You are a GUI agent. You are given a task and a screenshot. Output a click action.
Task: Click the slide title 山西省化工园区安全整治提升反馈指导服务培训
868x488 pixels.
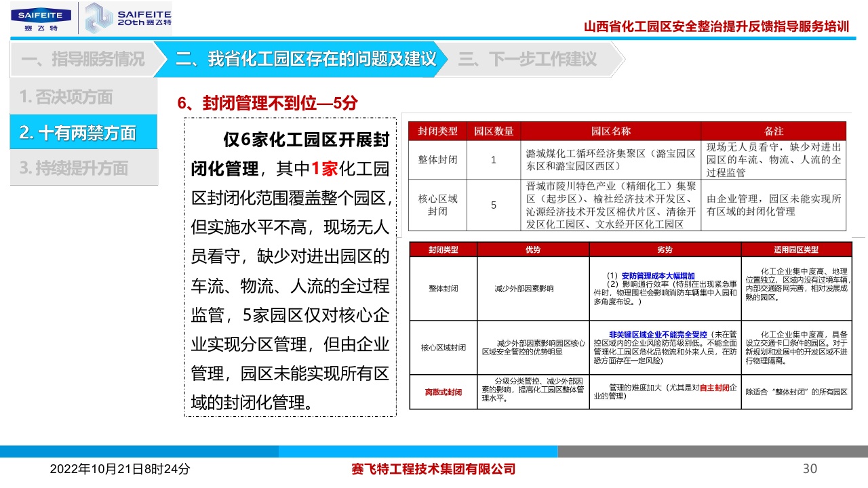coord(716,27)
